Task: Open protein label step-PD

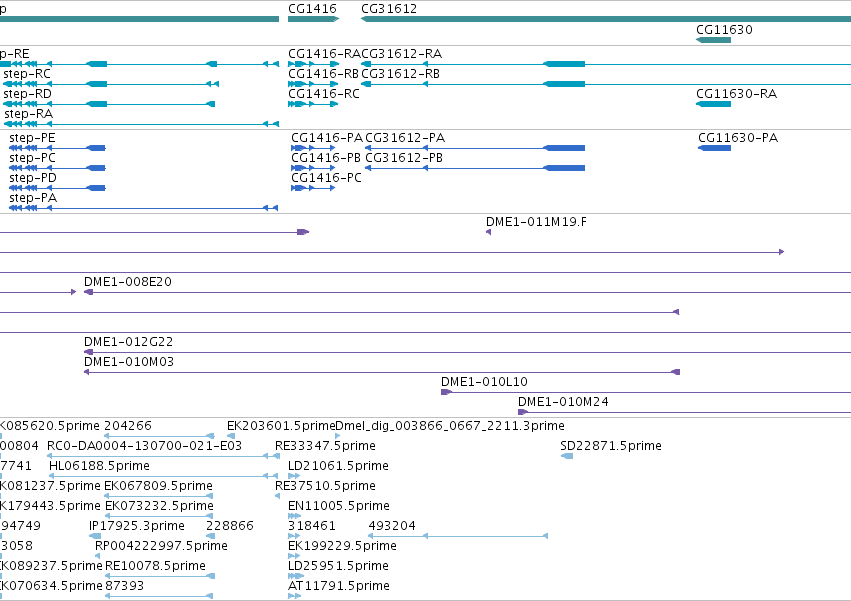Action: [33, 178]
